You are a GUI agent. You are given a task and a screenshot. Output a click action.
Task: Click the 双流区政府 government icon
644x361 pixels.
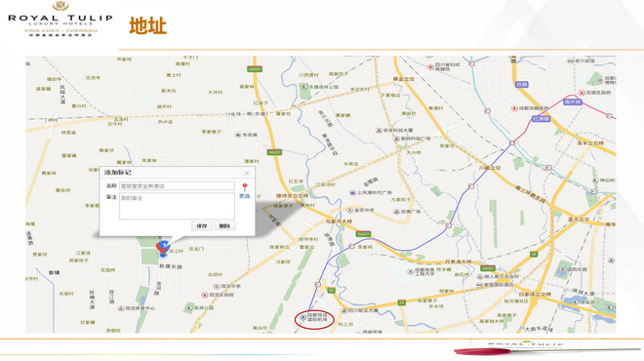(x=204, y=295)
